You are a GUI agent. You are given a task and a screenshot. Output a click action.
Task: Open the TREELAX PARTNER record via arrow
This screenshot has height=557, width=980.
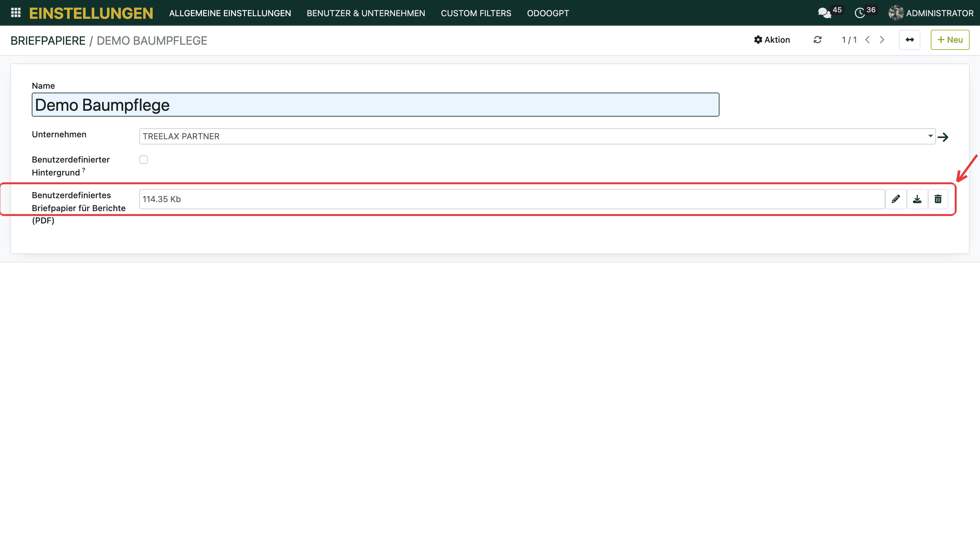[943, 137]
